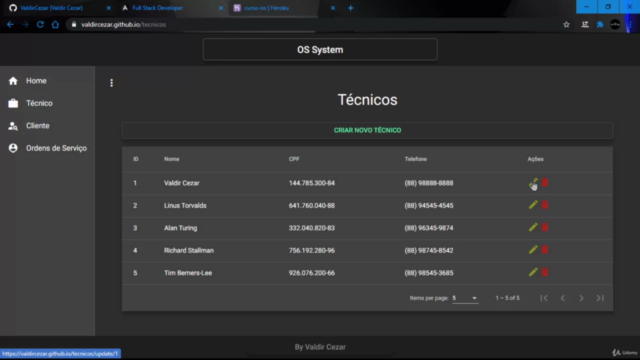Open browser profile avatar

pyautogui.click(x=615, y=24)
